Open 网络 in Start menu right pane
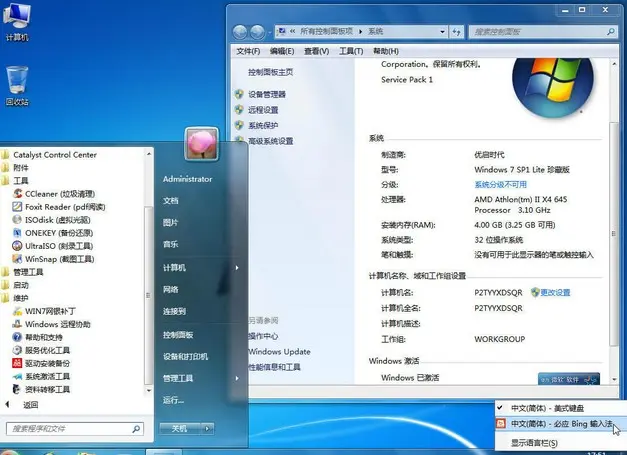This screenshot has width=627, height=455. point(171,289)
